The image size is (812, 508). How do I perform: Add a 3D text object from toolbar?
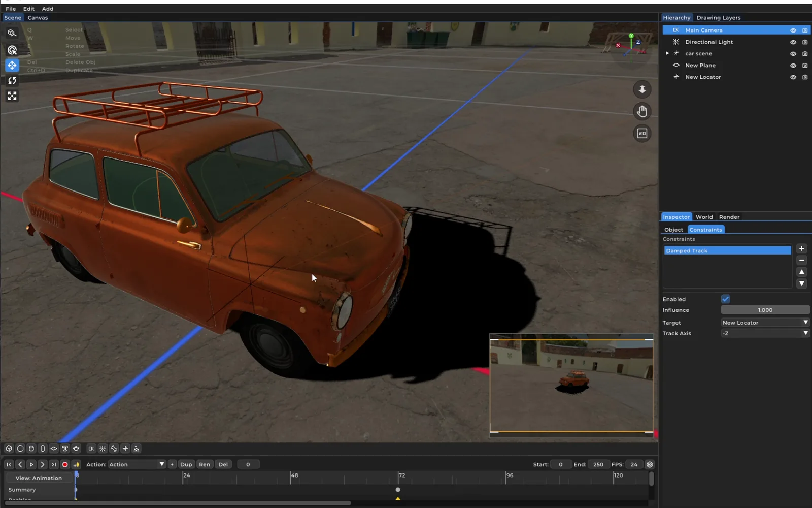65,449
